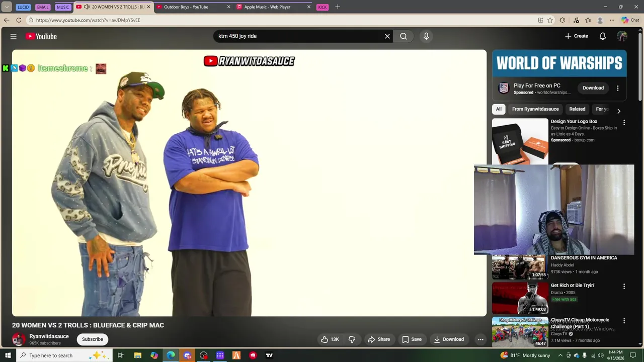
Task: Open the LUCID tab group
Action: [x=23, y=7]
